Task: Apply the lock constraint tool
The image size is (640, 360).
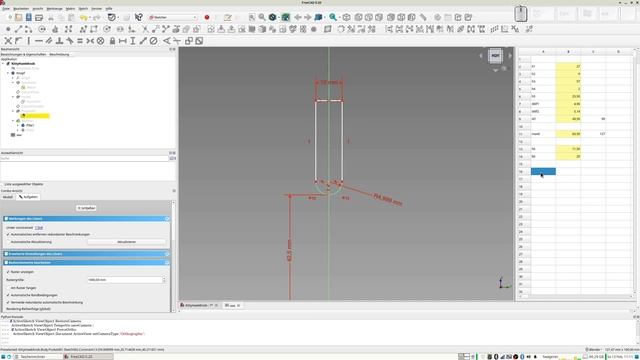Action: point(112,41)
